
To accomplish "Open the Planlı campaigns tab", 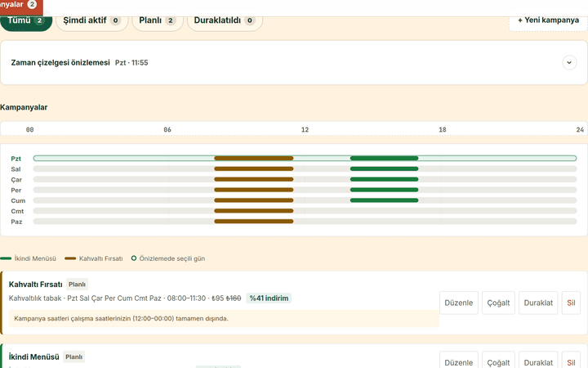I will [x=157, y=21].
